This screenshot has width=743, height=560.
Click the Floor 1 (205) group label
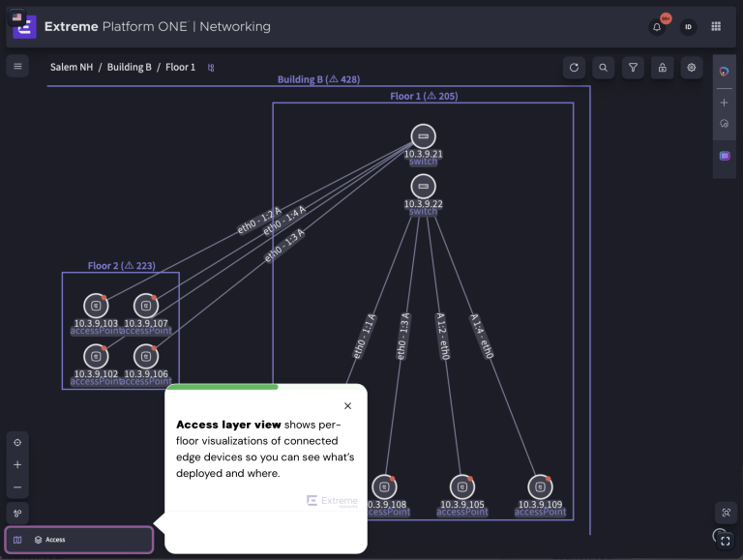click(424, 96)
